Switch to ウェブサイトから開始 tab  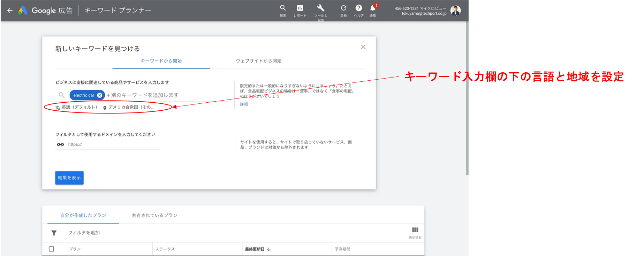click(x=259, y=61)
